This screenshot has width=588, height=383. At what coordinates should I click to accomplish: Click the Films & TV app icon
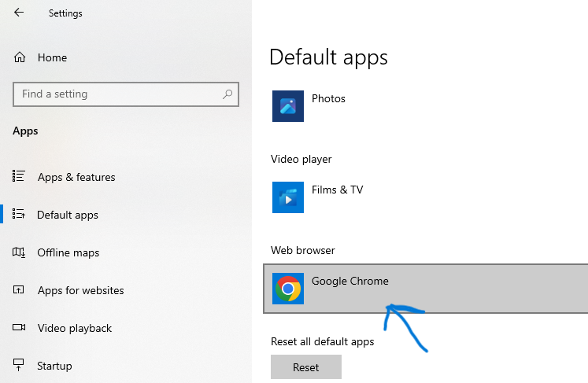point(288,197)
